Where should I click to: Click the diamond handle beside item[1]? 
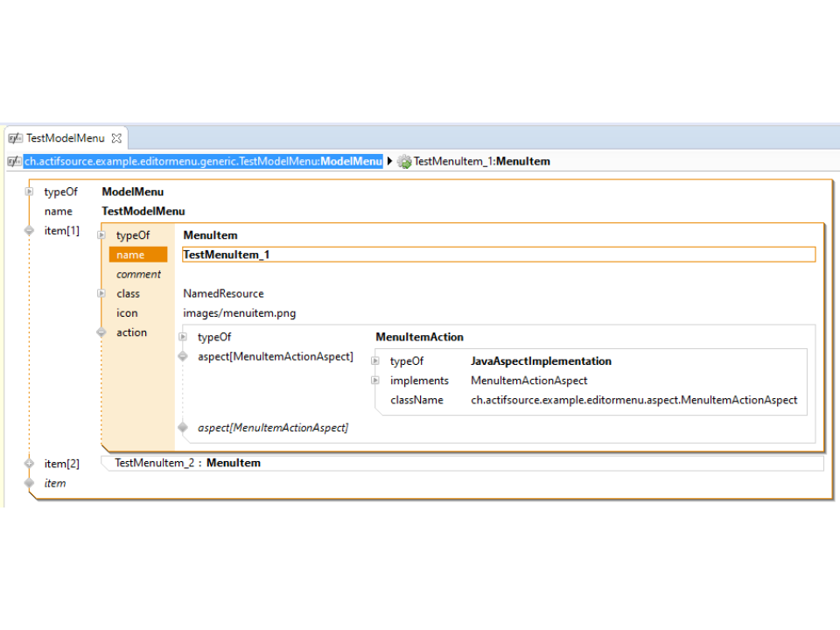click(29, 231)
